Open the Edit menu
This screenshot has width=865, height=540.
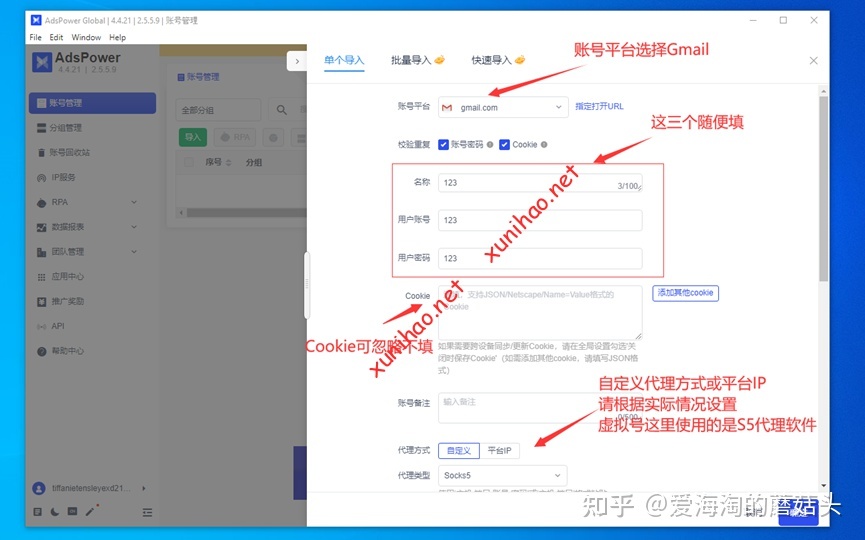(56, 37)
